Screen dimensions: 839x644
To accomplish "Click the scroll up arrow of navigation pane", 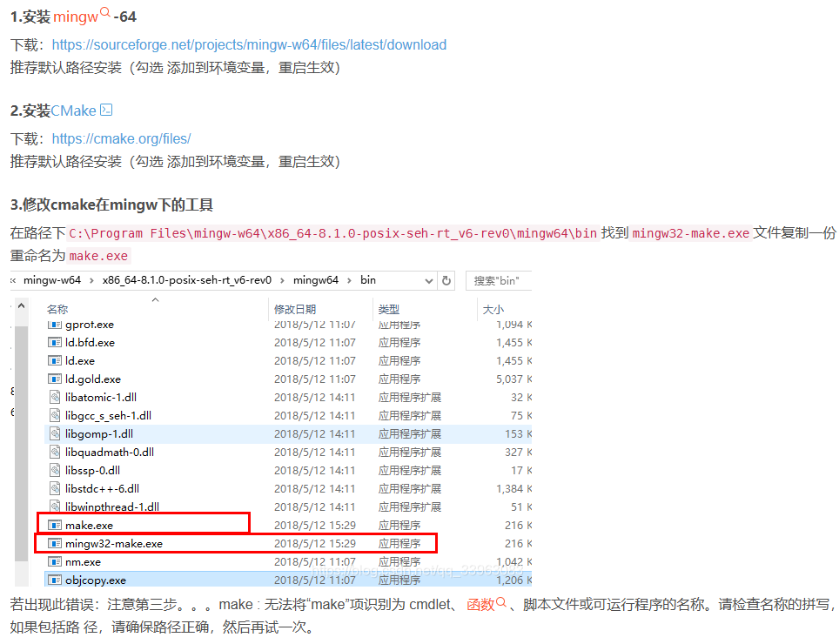I will (x=22, y=306).
